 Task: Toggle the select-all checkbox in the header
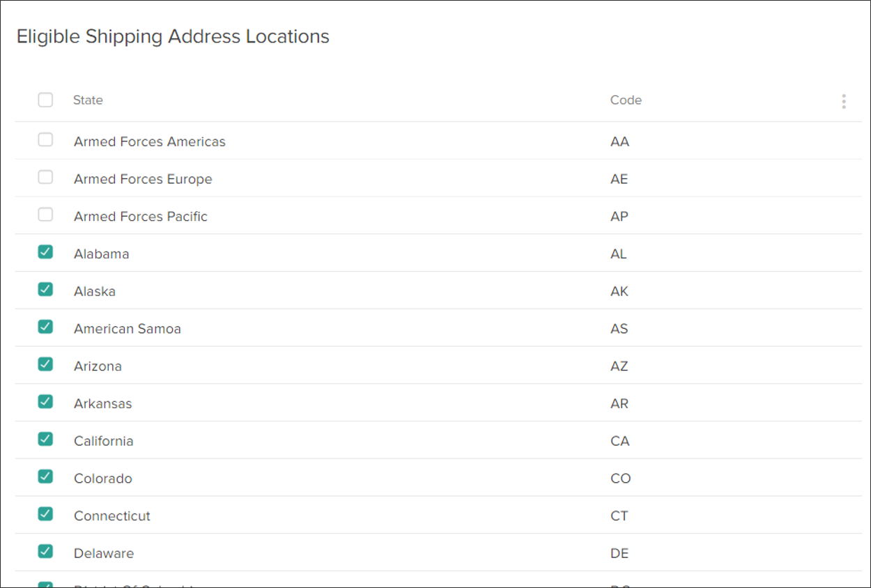click(x=45, y=100)
